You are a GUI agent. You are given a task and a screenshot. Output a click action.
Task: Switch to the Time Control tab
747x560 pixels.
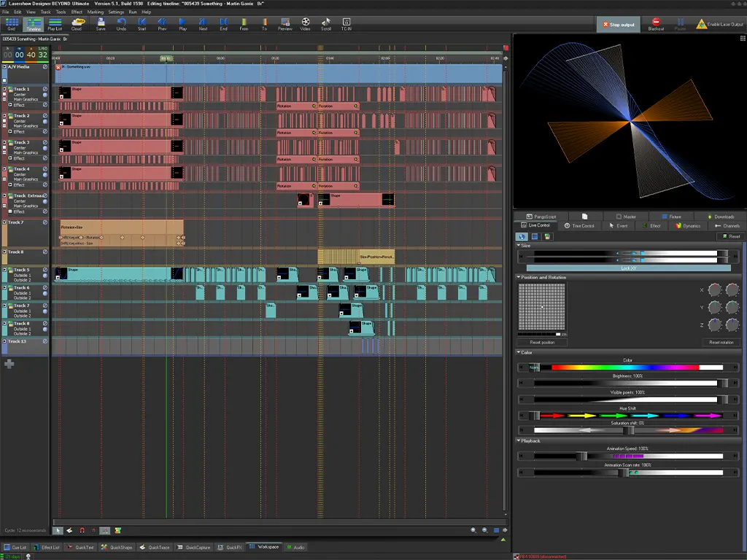pyautogui.click(x=579, y=226)
